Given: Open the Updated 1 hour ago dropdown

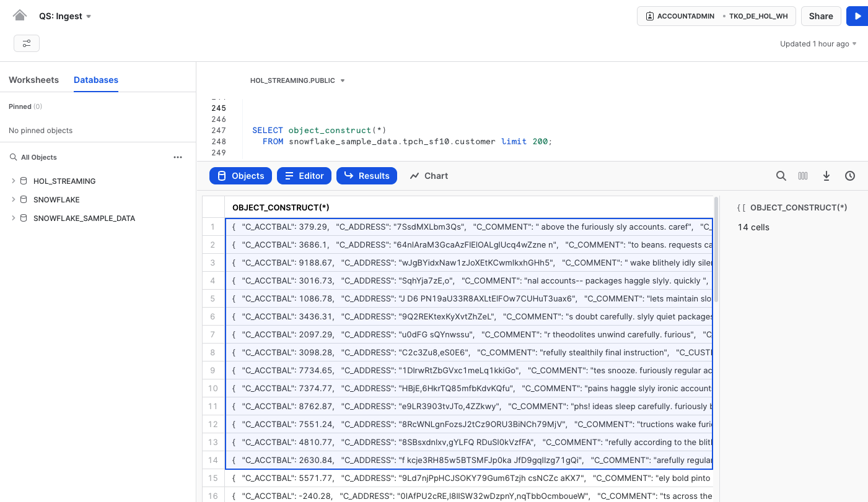Looking at the screenshot, I should 817,43.
